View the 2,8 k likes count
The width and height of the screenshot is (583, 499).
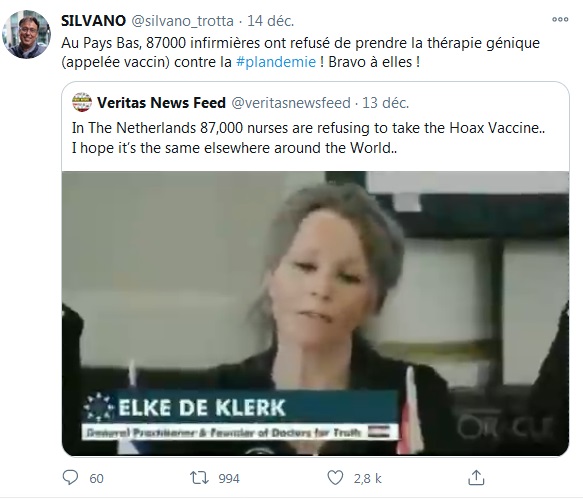[367, 478]
